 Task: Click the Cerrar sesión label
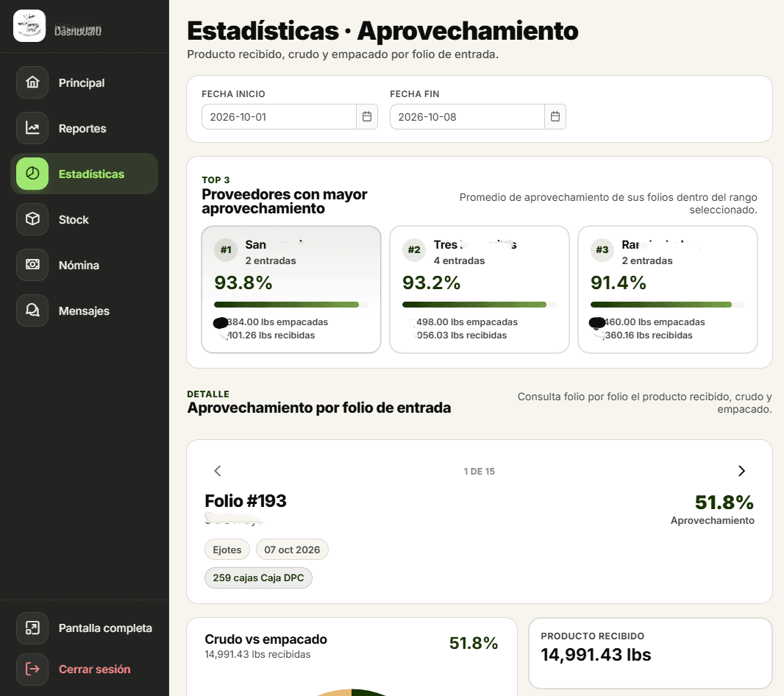94,669
